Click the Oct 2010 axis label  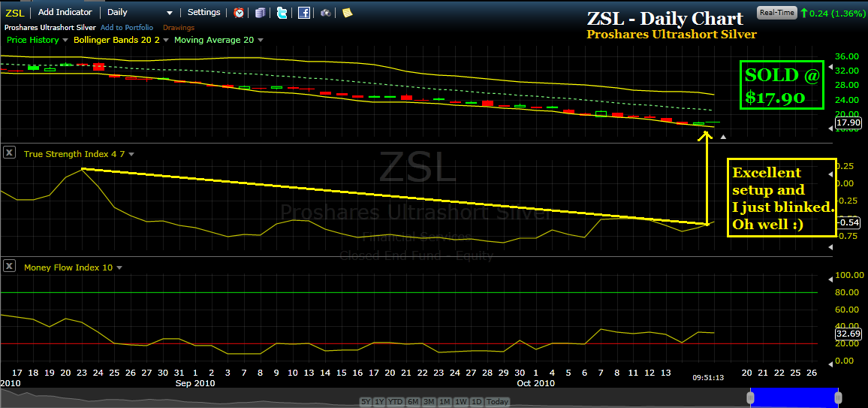(x=535, y=383)
